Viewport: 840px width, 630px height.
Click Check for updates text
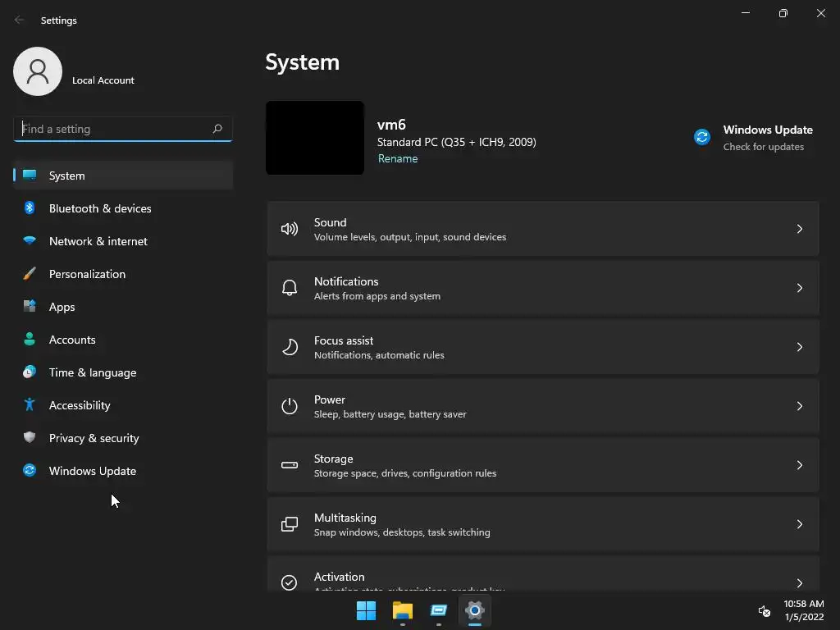764,147
